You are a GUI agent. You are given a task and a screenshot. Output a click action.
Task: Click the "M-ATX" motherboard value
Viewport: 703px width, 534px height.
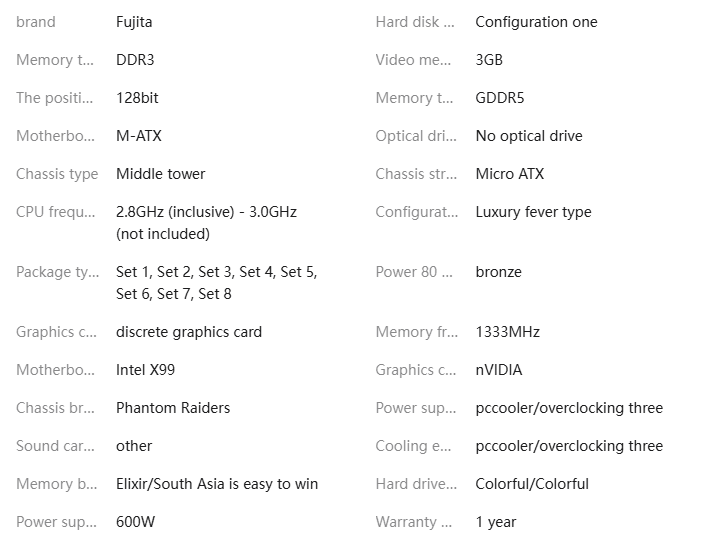click(x=138, y=136)
